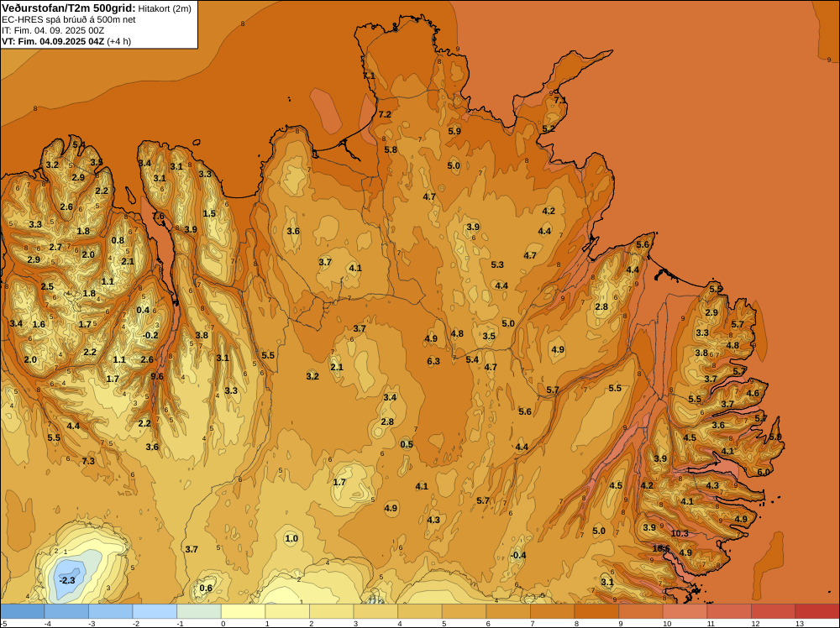Pick the legend swatch between 10 and 11
This screenshot has width=840, height=628.
pos(685,611)
